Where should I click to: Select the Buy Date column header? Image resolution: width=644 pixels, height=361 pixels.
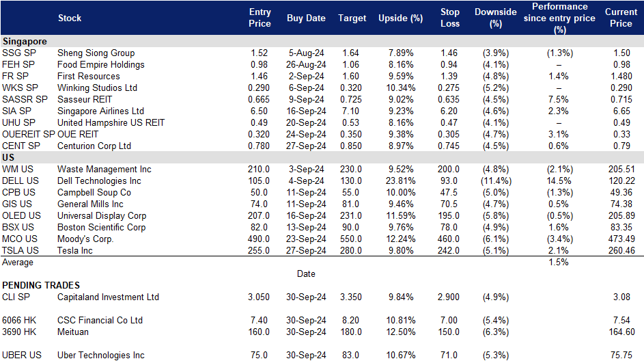point(306,18)
